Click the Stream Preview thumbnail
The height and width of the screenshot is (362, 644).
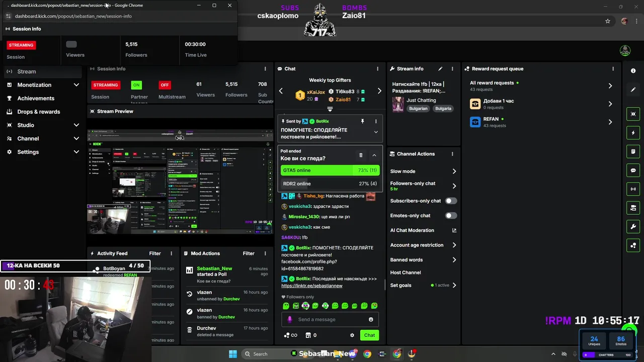[180, 182]
